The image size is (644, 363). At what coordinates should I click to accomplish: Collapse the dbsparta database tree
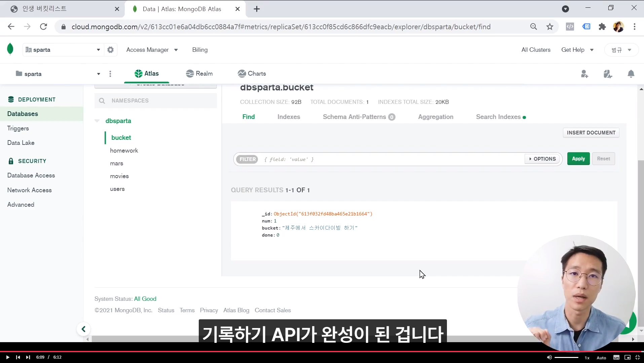coord(97,121)
